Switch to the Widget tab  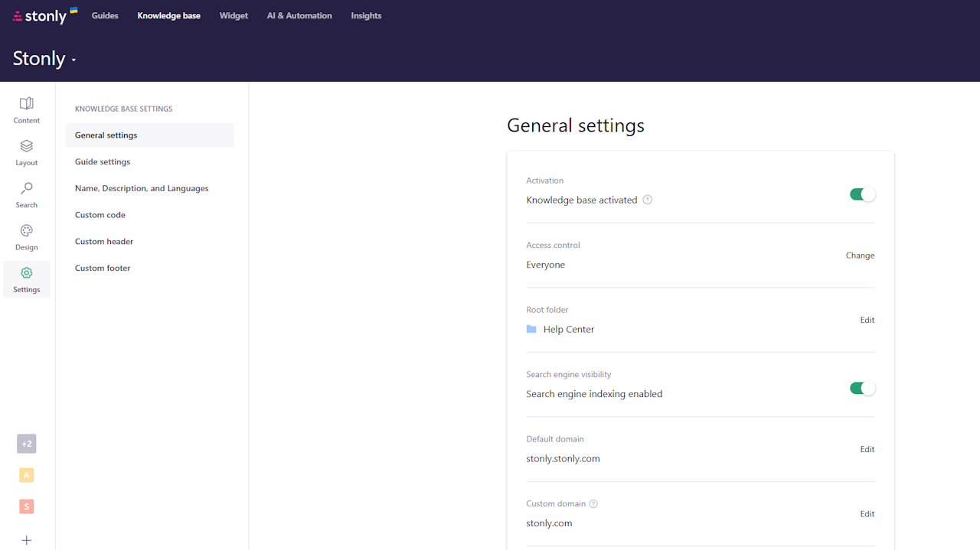234,15
